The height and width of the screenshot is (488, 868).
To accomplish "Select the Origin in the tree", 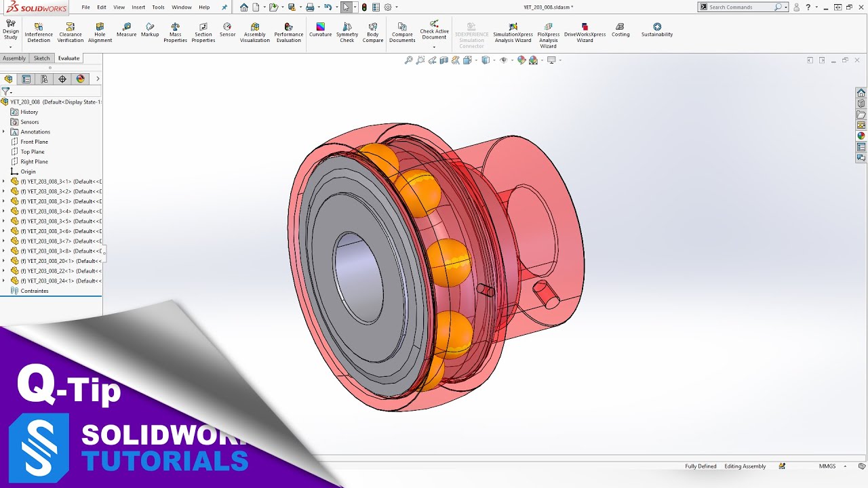I will pos(23,171).
